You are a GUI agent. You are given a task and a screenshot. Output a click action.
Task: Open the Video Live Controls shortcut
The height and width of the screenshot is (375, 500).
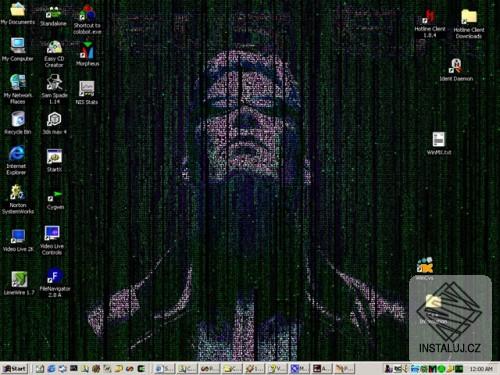52,241
